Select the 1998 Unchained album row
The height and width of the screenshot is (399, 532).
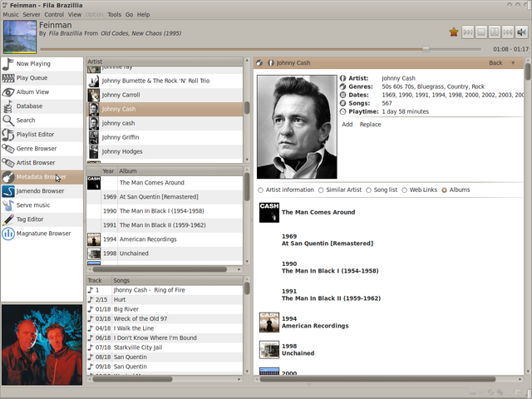(165, 254)
